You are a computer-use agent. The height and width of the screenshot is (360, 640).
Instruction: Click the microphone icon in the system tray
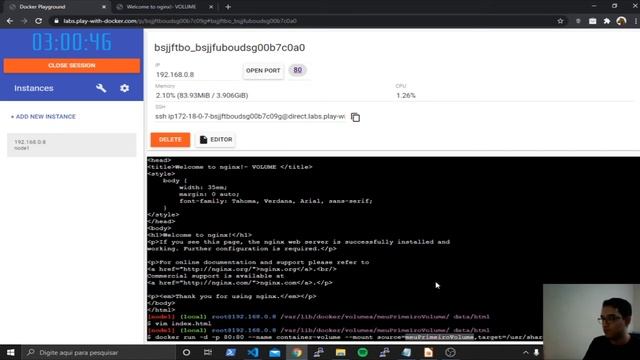pos(536,352)
